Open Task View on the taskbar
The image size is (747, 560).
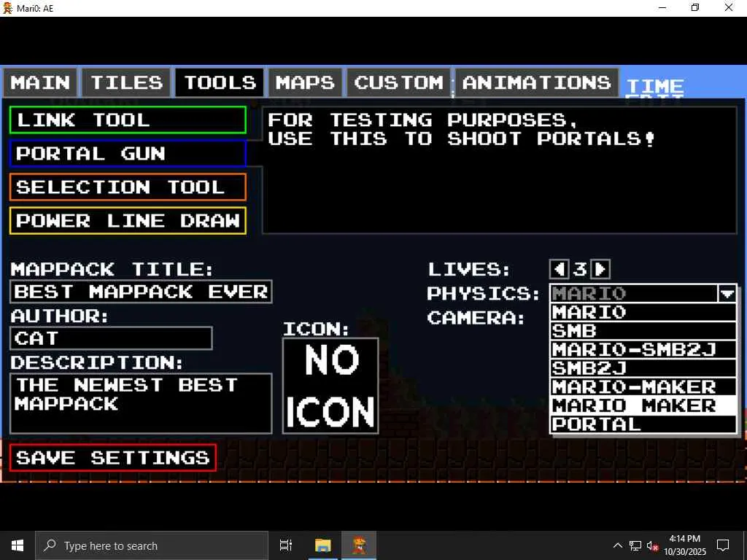click(x=286, y=545)
